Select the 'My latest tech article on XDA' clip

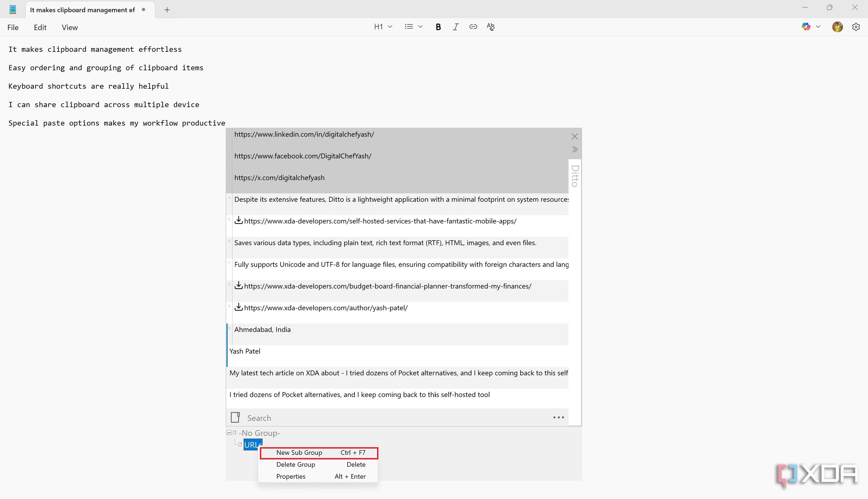coord(397,377)
